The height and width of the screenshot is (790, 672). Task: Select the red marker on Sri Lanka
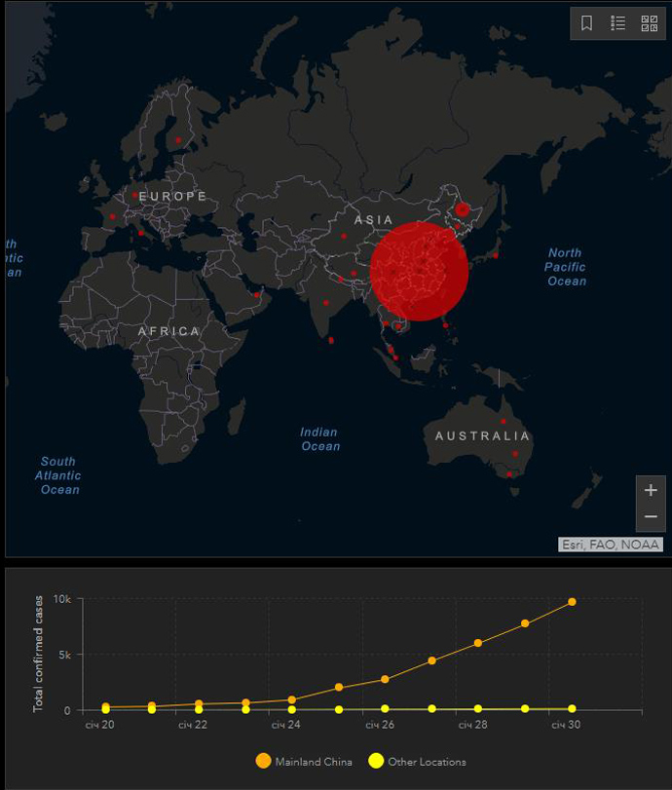click(332, 340)
